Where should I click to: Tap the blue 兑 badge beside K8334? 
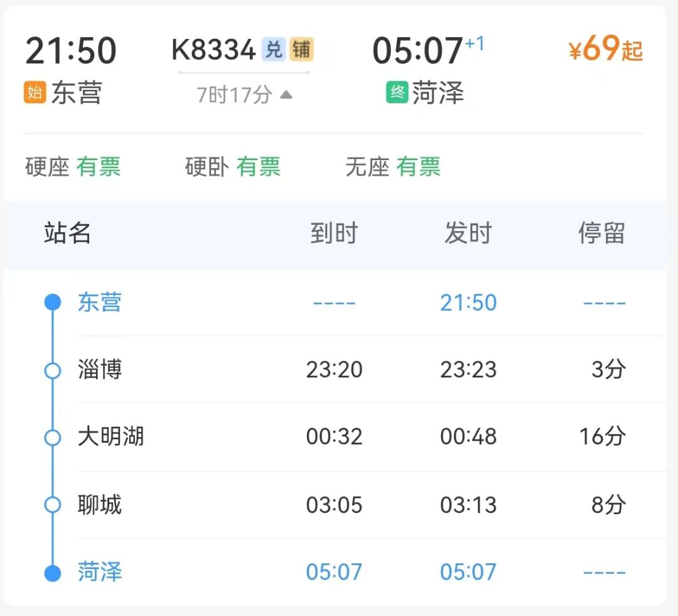click(x=274, y=49)
